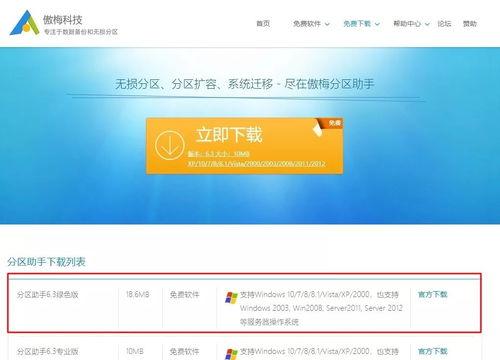
Task: Click the 立即下载 orange button text
Action: pos(229,135)
